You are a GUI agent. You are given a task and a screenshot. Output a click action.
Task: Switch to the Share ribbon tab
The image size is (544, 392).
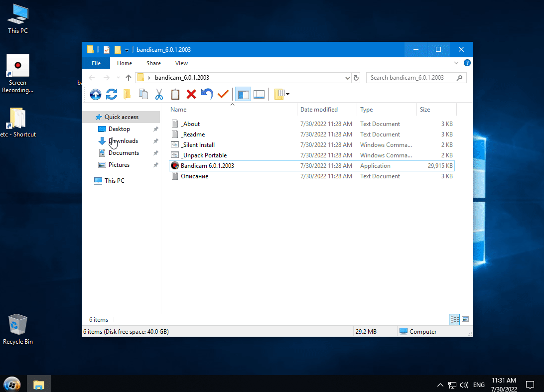[154, 63]
